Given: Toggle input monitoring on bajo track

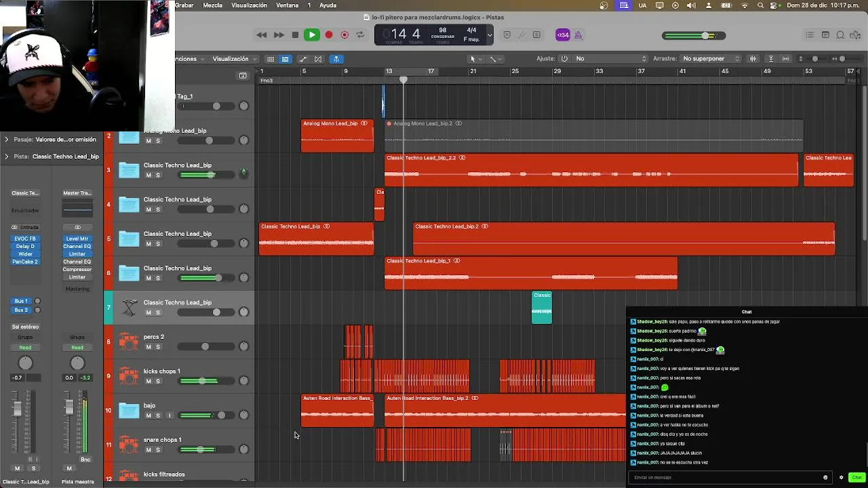Looking at the screenshot, I should coord(170,415).
